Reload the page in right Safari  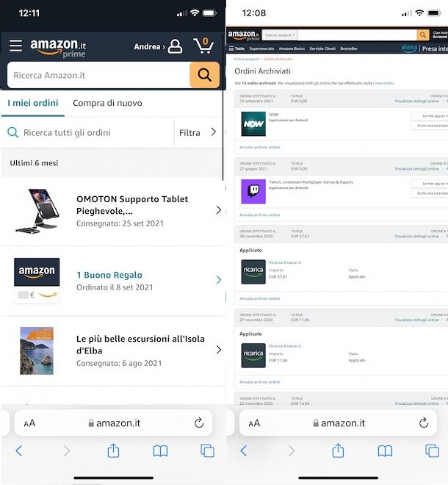[424, 423]
